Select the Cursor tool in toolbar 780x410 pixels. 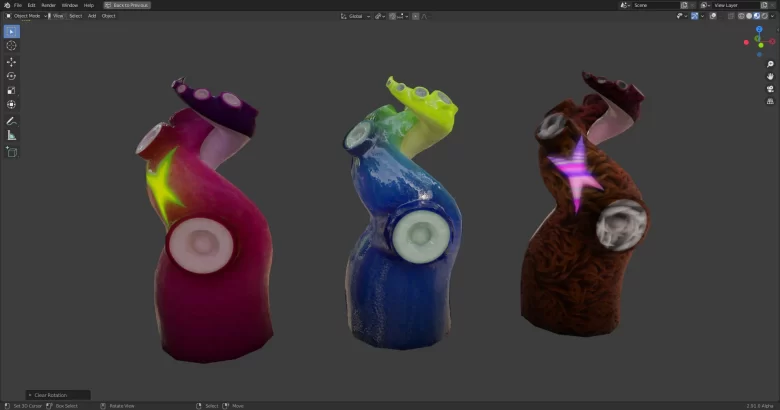pyautogui.click(x=12, y=46)
